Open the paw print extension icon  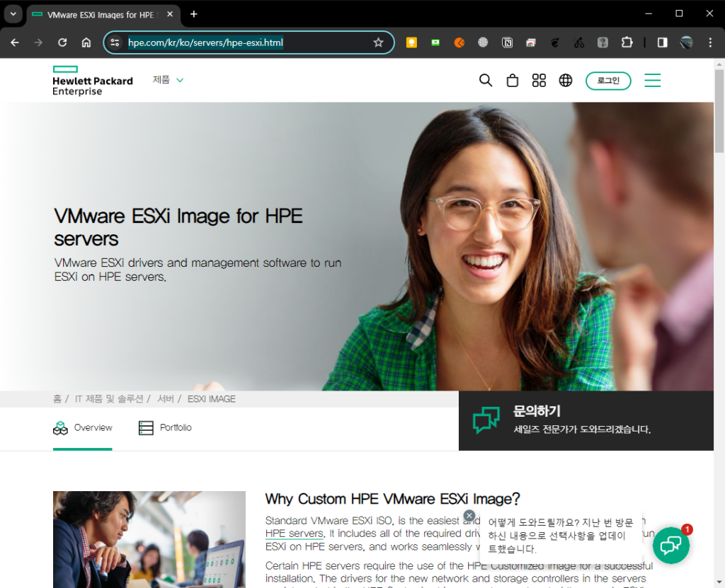(555, 42)
